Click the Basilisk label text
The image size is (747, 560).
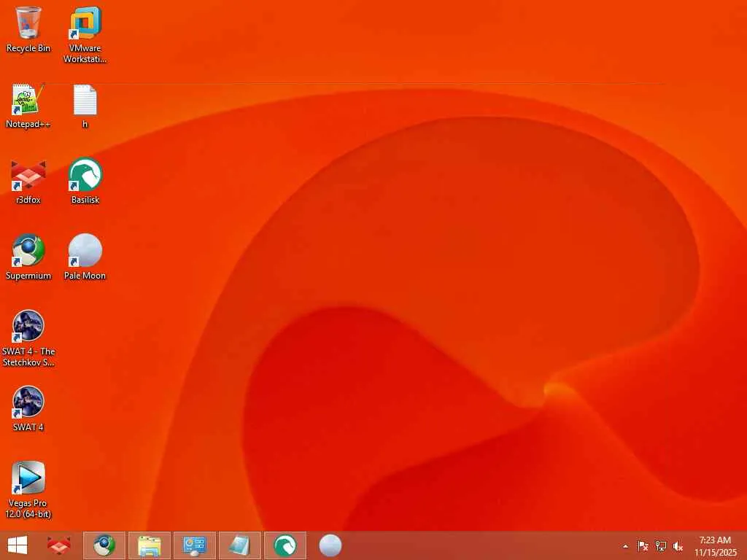(85, 200)
